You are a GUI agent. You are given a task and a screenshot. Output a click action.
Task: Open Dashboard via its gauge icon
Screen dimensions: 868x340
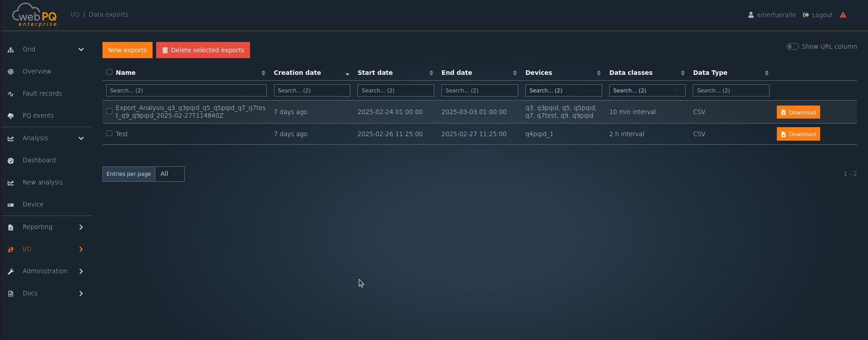tap(11, 161)
